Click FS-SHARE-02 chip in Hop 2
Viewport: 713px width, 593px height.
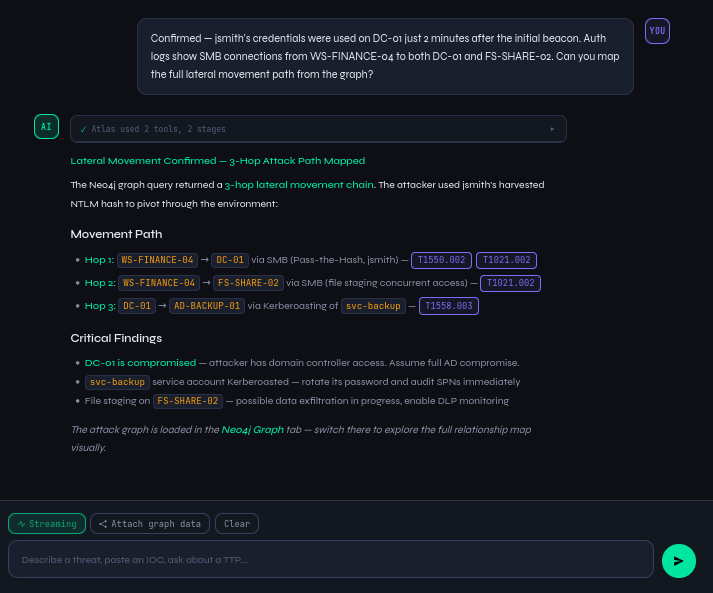[x=248, y=283]
